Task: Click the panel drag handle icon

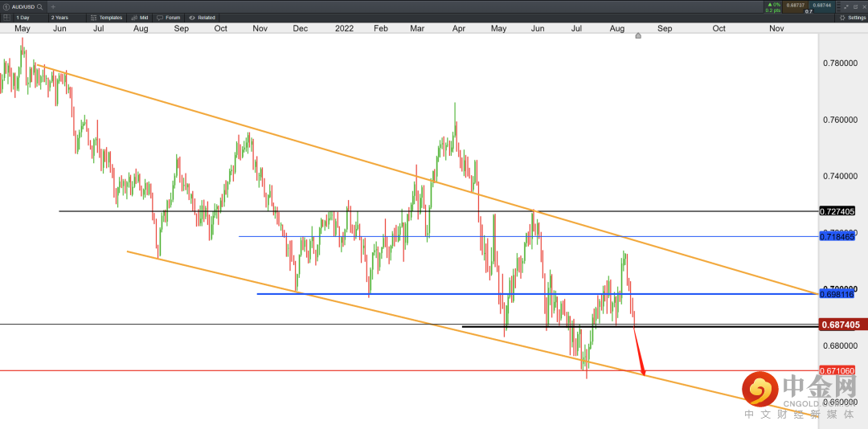Action: [838, 6]
